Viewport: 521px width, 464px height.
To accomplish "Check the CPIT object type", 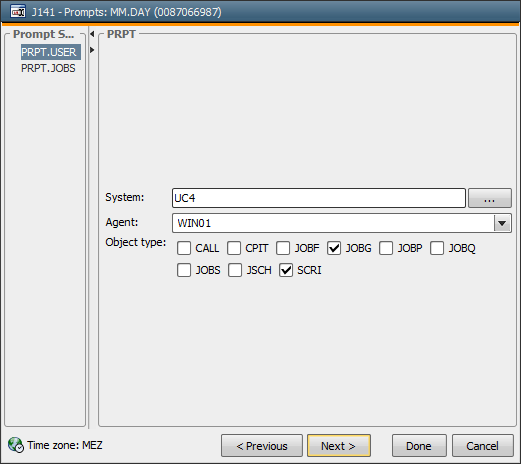I will coord(234,248).
